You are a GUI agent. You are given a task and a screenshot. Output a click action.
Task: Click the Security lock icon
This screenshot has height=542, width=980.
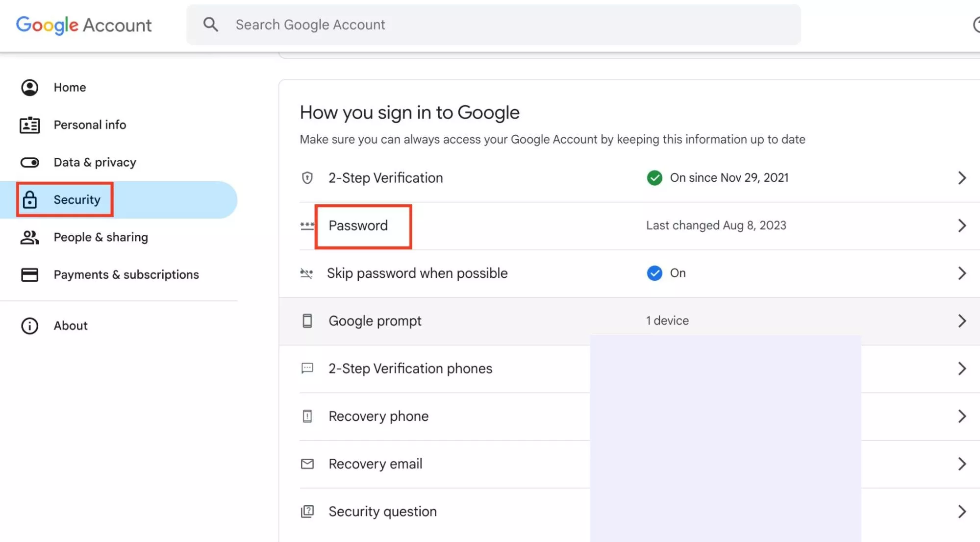pyautogui.click(x=29, y=200)
